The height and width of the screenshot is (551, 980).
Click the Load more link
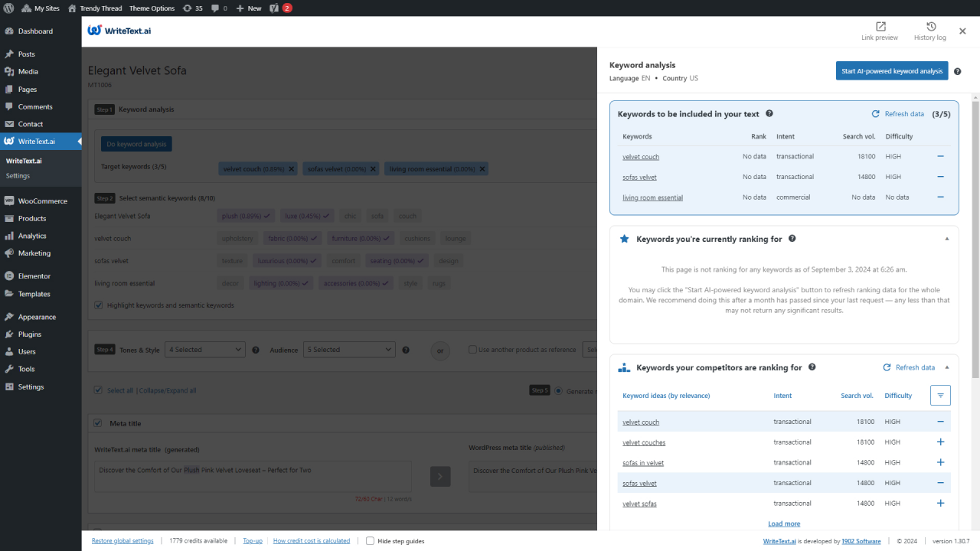pyautogui.click(x=784, y=523)
